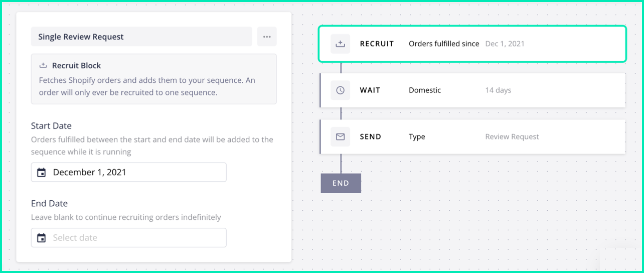Image resolution: width=644 pixels, height=273 pixels.
Task: Select the SEND Type block
Action: [x=472, y=136]
